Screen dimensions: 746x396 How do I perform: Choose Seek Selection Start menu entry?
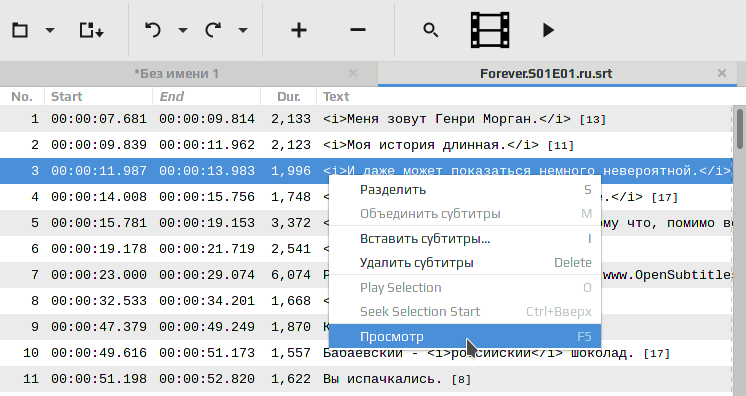pos(465,312)
